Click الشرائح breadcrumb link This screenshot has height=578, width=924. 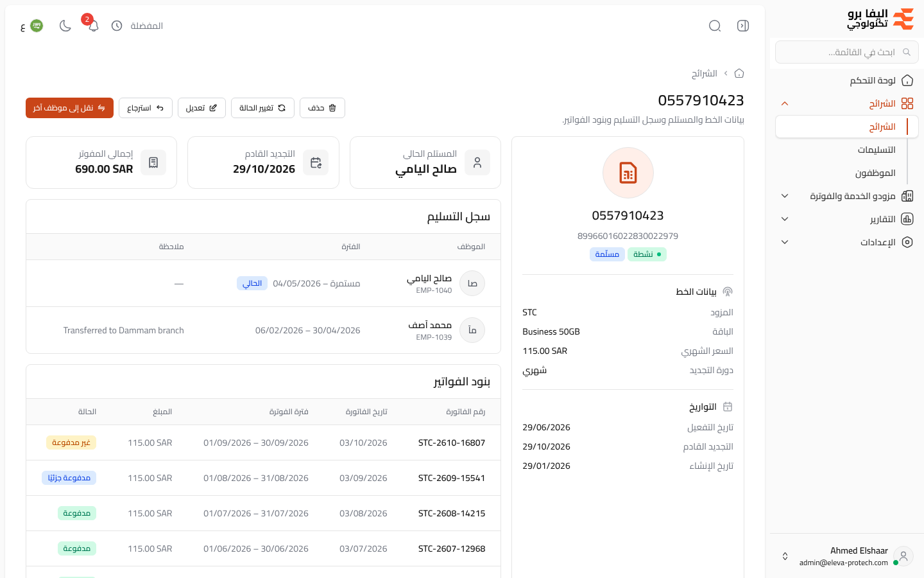point(704,73)
